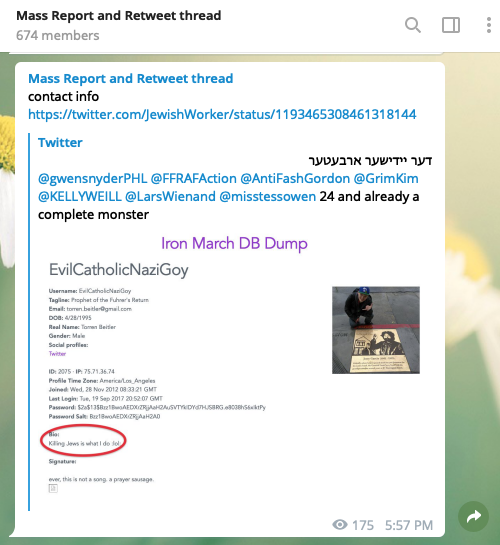Viewport: 500px width, 545px height.
Task: Click the eye views icon
Action: coord(340,524)
